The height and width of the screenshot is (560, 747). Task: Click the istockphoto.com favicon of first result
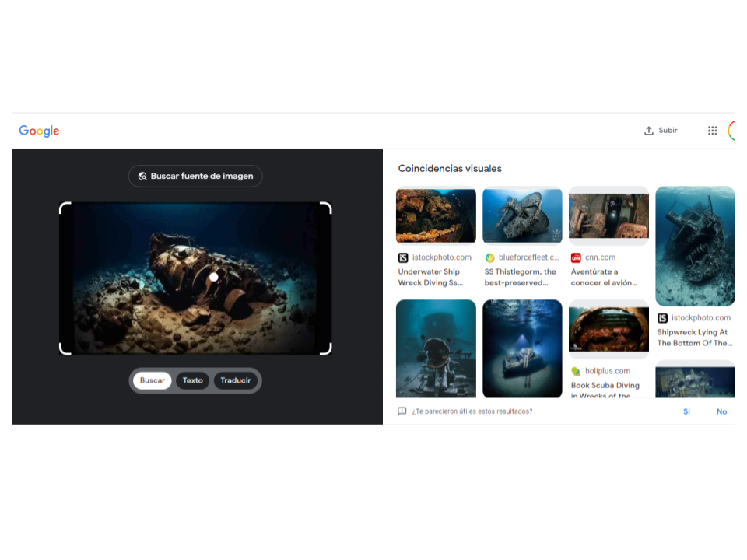(x=403, y=257)
